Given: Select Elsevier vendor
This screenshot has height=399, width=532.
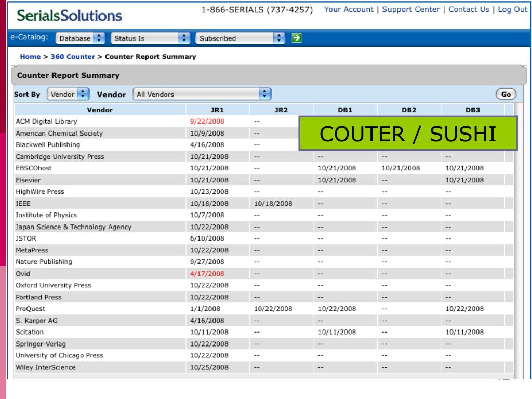Looking at the screenshot, I should point(28,180).
